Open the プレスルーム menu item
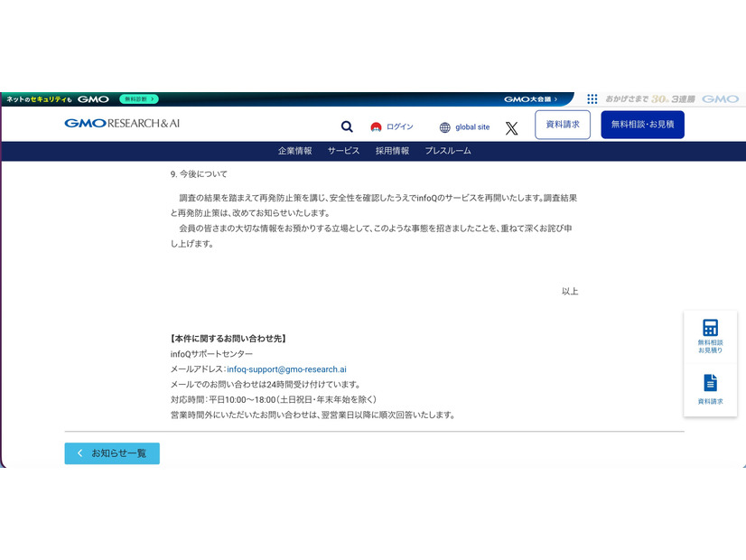Image resolution: width=746 pixels, height=560 pixels. (x=448, y=151)
